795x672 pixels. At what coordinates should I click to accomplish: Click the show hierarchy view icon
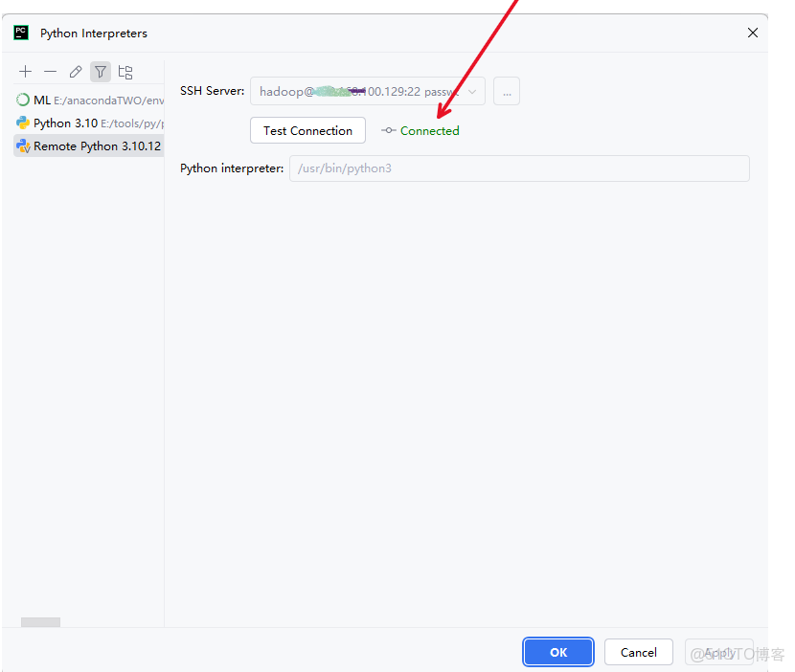[125, 71]
